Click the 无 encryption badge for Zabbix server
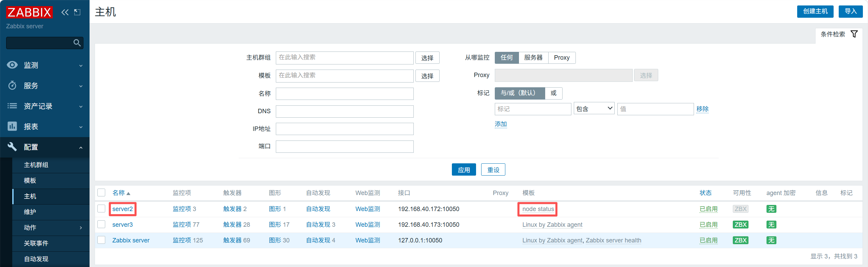 tap(771, 240)
